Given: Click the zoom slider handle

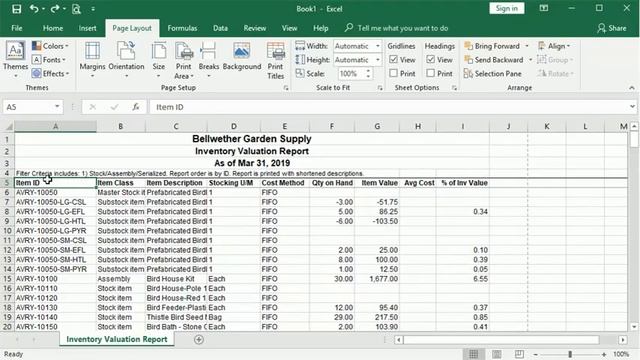Looking at the screenshot, I should coord(570,354).
